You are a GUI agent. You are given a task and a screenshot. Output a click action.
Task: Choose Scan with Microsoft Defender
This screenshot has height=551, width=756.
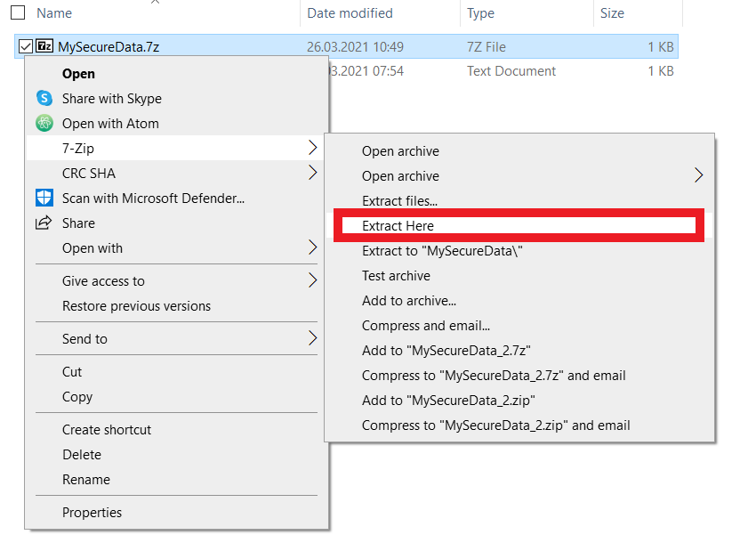pyautogui.click(x=176, y=199)
